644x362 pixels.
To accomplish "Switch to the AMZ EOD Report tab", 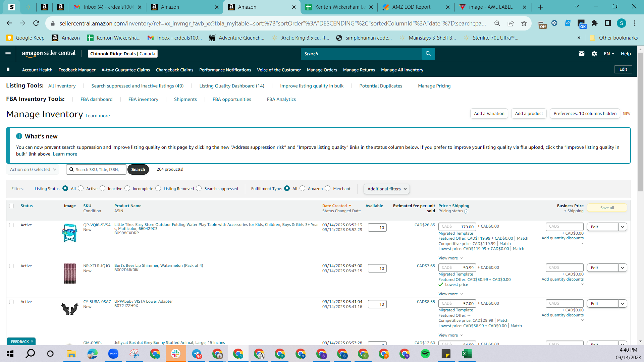I will [416, 7].
